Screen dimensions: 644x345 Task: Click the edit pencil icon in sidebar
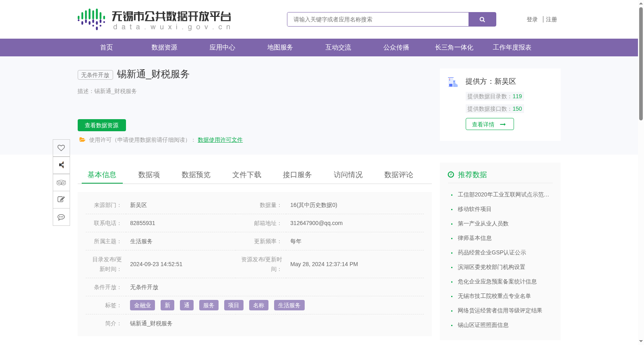[x=61, y=200]
